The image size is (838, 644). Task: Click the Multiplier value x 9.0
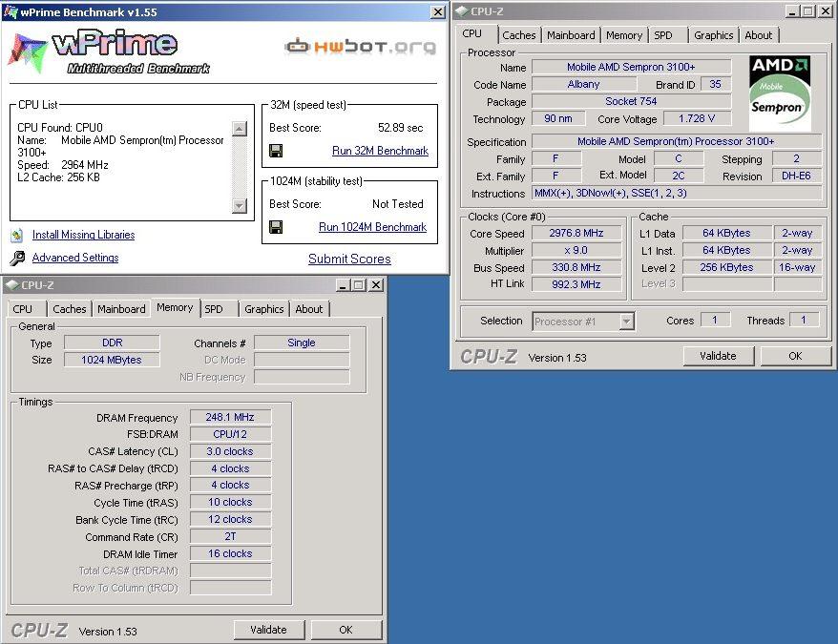(x=576, y=250)
